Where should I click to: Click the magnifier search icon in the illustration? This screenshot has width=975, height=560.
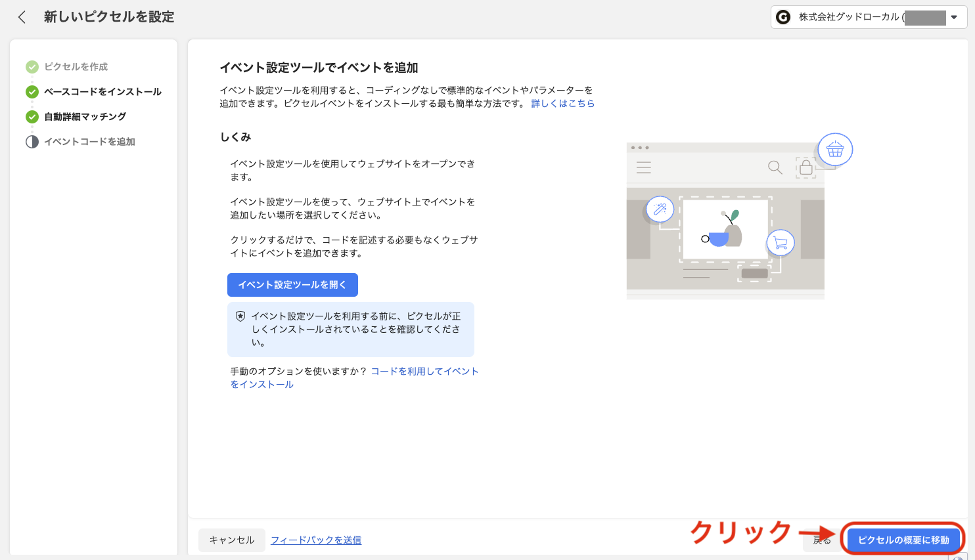coord(775,167)
